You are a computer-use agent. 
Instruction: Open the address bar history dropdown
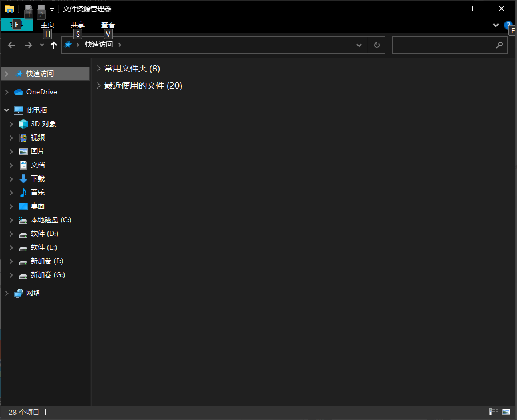359,45
